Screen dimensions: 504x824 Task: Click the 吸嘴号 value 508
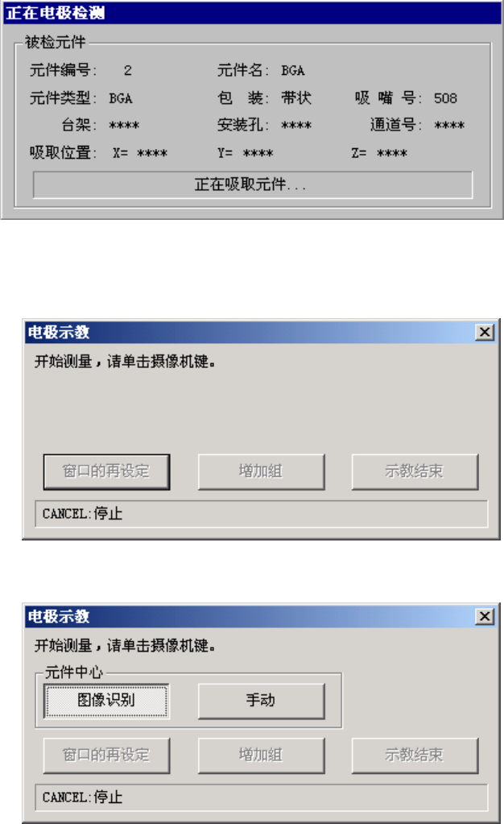(445, 98)
